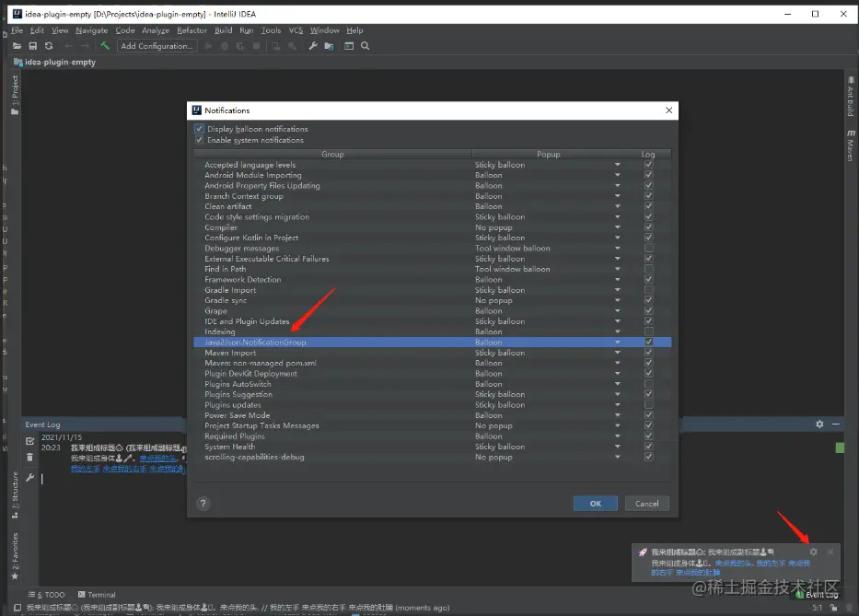The height and width of the screenshot is (616, 859).
Task: Close the Notifications dialog
Action: 669,110
